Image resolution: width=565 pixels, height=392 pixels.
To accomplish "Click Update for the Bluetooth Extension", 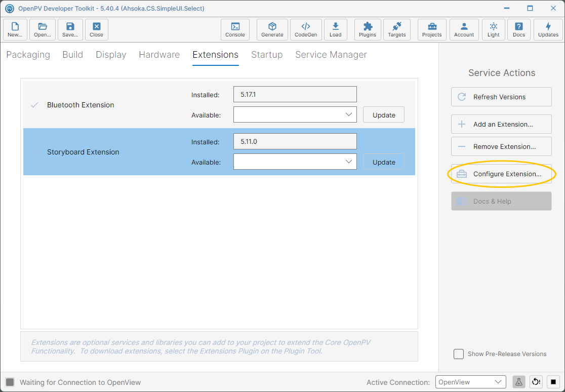I will coord(384,114).
